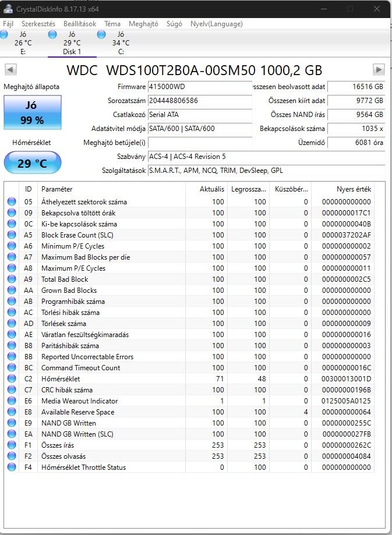Click status icon for C2 Hőmérséklet row
392x535 pixels.
pyautogui.click(x=12, y=379)
